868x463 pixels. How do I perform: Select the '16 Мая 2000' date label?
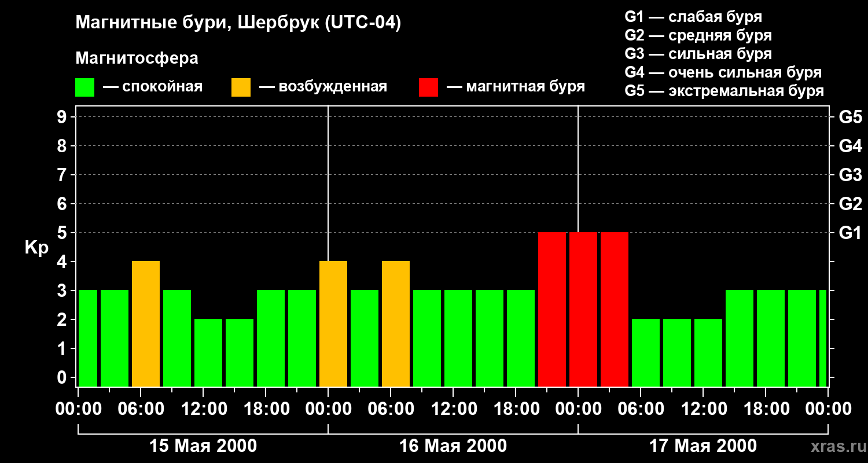453,446
